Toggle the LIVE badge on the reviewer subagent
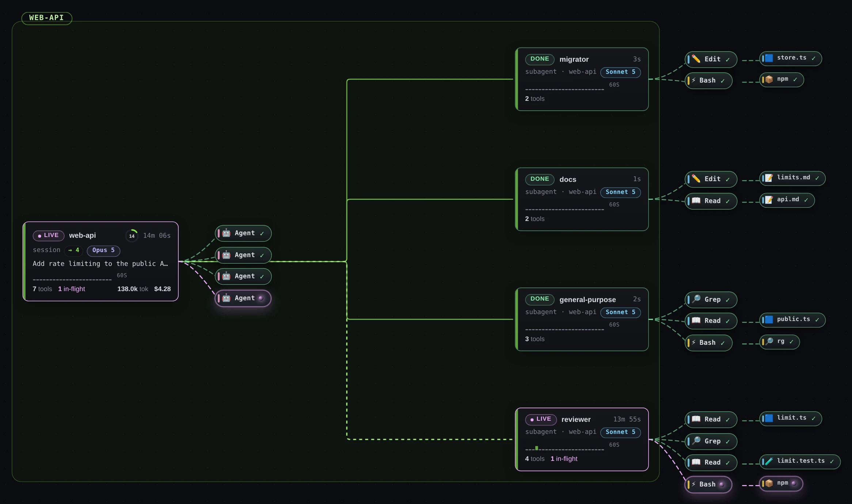The width and height of the screenshot is (852, 504). 541,419
